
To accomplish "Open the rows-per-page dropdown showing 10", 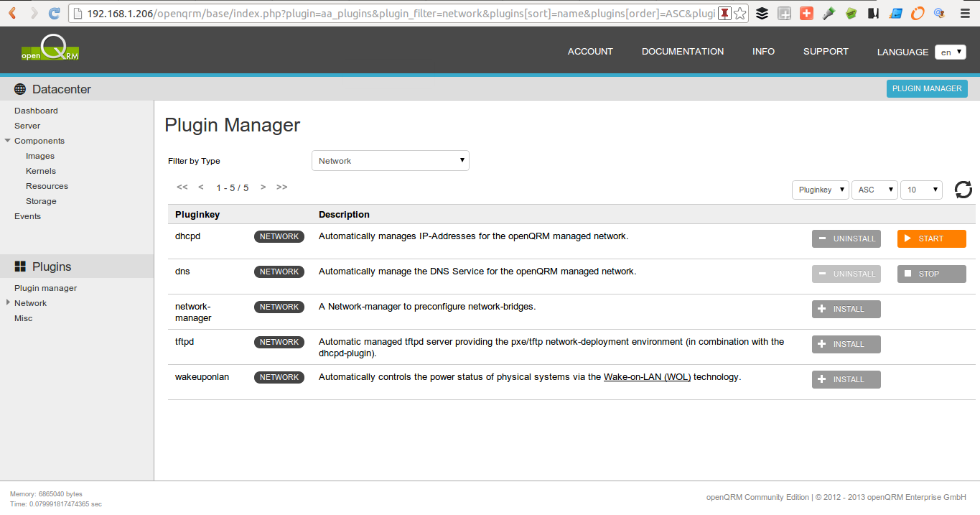I will click(x=921, y=190).
